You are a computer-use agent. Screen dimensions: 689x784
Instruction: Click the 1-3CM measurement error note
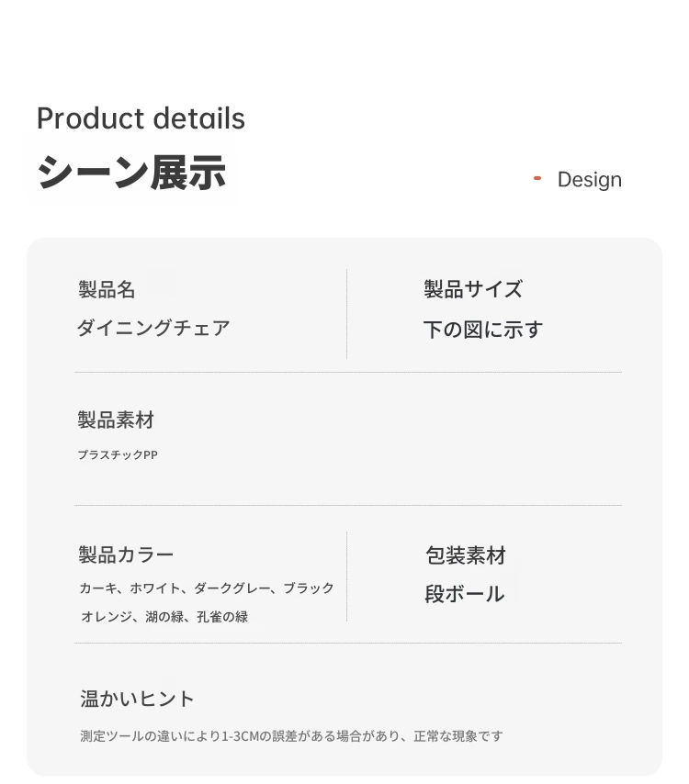point(292,736)
